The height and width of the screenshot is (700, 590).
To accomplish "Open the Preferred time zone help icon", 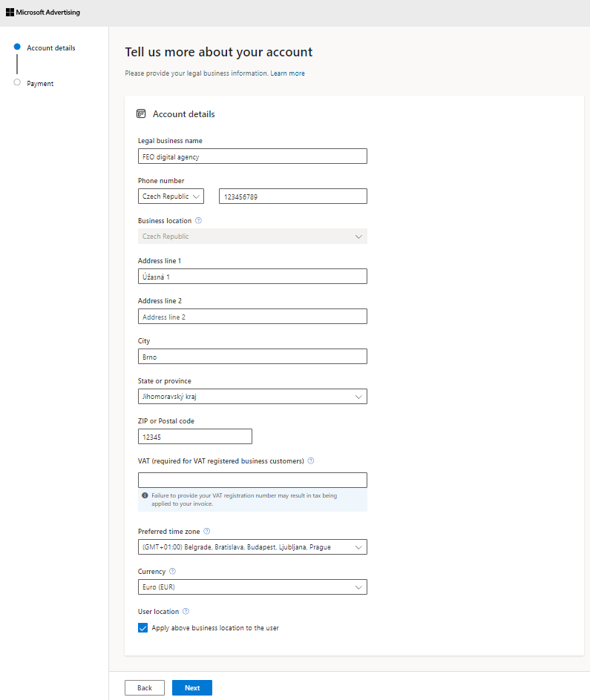I will pos(207,531).
